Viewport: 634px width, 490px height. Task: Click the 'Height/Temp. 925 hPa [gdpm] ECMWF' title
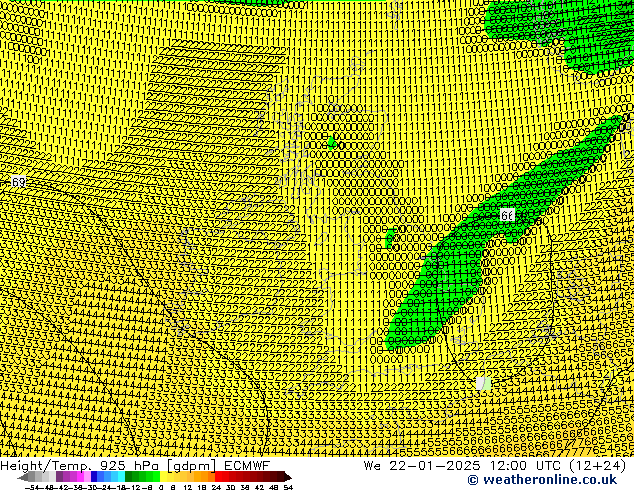(135, 466)
